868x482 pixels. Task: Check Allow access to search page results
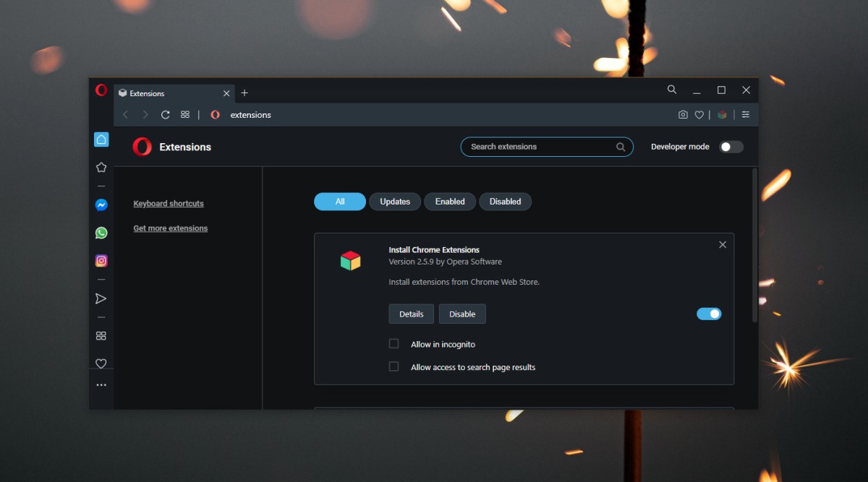(x=393, y=366)
